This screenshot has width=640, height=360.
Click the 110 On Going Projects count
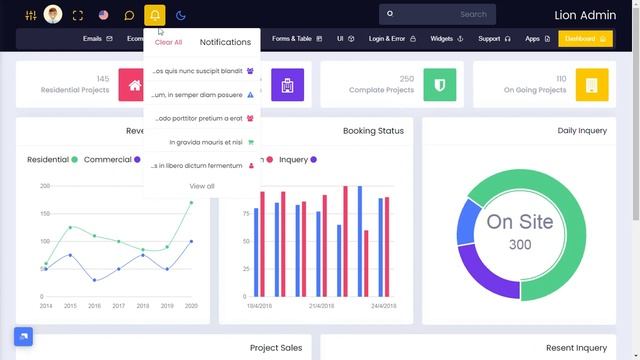coord(561,78)
